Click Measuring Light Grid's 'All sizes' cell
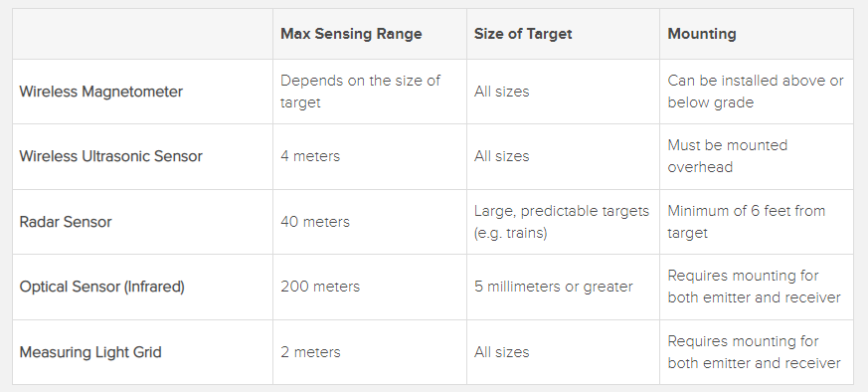The width and height of the screenshot is (868, 392). pyautogui.click(x=501, y=352)
